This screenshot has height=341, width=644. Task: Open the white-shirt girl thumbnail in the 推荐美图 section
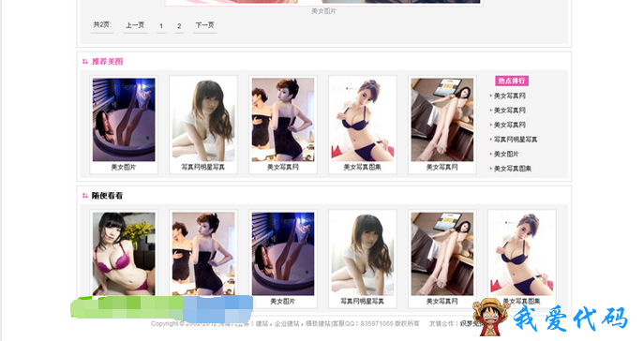[x=203, y=119]
